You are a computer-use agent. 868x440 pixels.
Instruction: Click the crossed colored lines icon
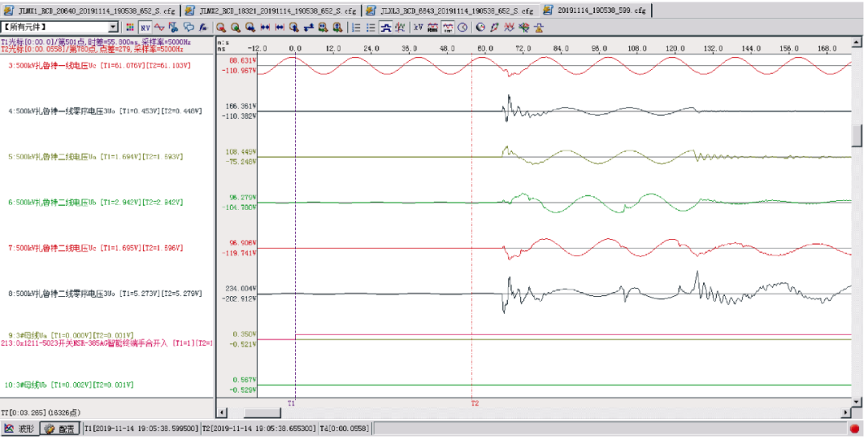(x=524, y=27)
